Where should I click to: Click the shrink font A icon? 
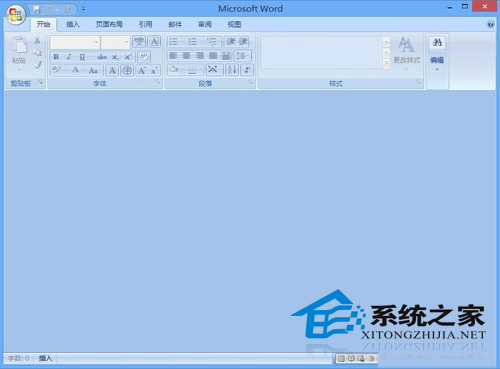click(154, 70)
